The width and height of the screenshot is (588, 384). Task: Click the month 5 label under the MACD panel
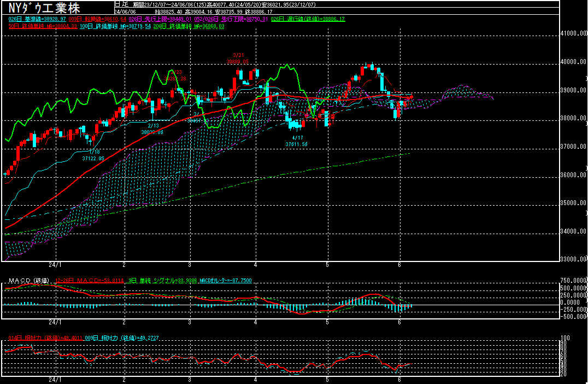tap(327, 322)
